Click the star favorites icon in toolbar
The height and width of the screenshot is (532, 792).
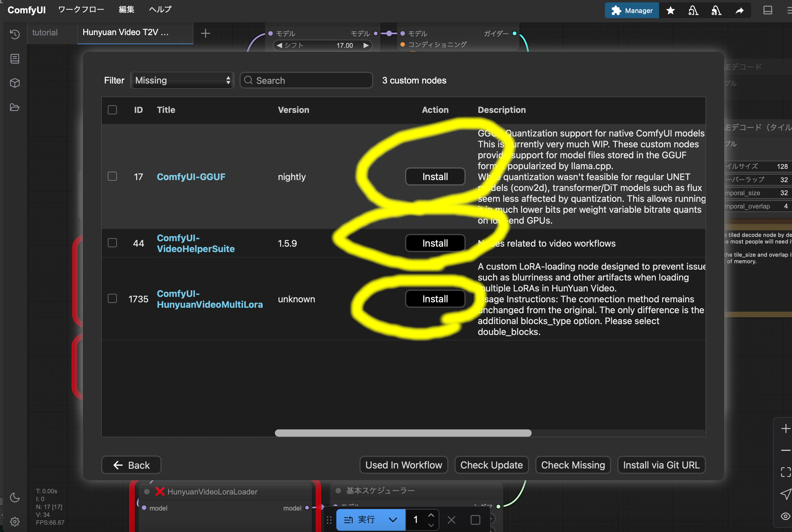[670, 11]
